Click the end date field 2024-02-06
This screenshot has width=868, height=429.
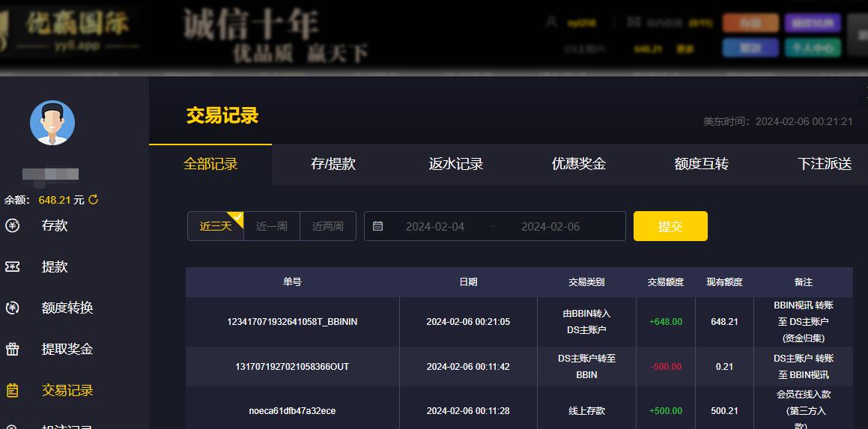tap(550, 226)
